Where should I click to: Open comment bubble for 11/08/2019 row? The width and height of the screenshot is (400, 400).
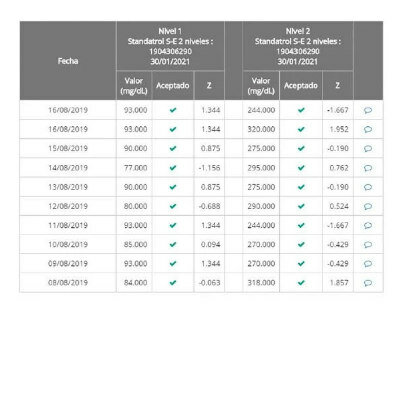point(368,225)
